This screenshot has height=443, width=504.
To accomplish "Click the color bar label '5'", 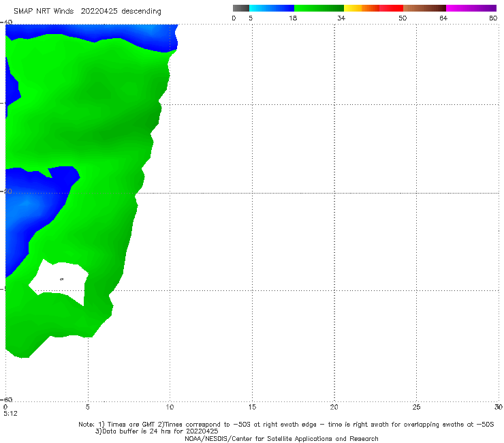I will coord(251,18).
